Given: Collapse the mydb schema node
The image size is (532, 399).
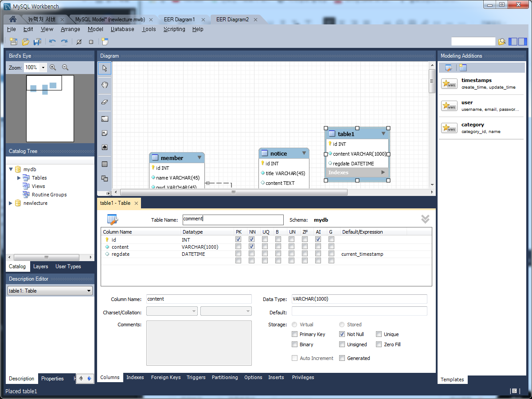Looking at the screenshot, I should [x=11, y=169].
